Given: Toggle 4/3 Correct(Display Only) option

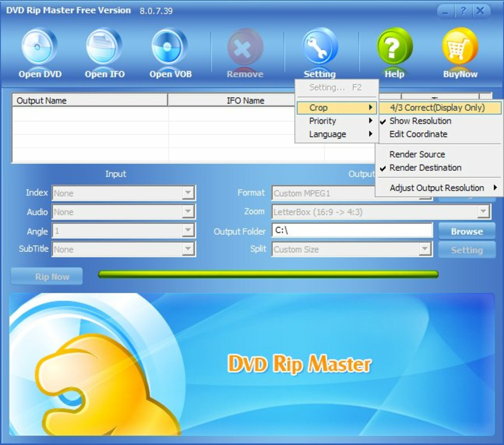Looking at the screenshot, I should tap(439, 108).
